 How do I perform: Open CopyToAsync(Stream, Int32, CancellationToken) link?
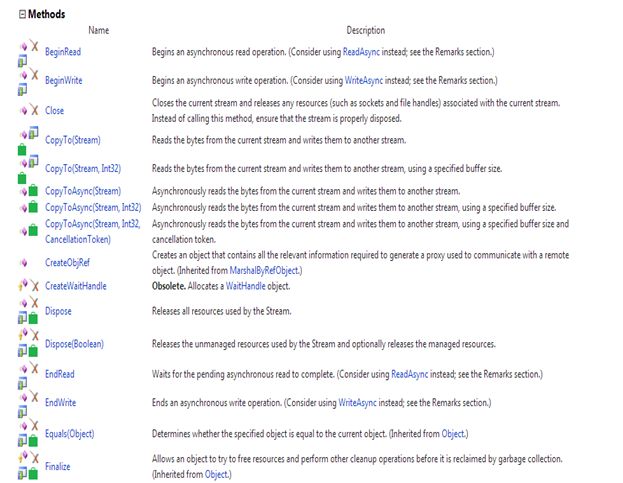click(93, 232)
